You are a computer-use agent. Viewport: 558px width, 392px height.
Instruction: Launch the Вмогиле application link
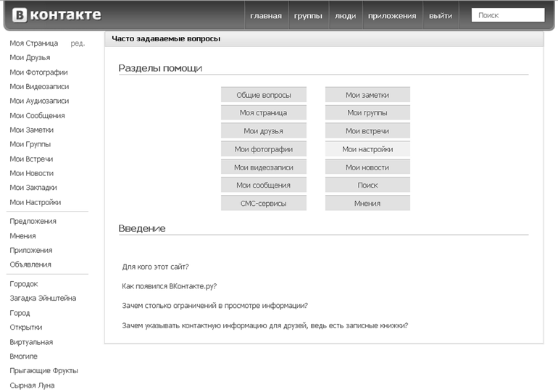tap(23, 356)
